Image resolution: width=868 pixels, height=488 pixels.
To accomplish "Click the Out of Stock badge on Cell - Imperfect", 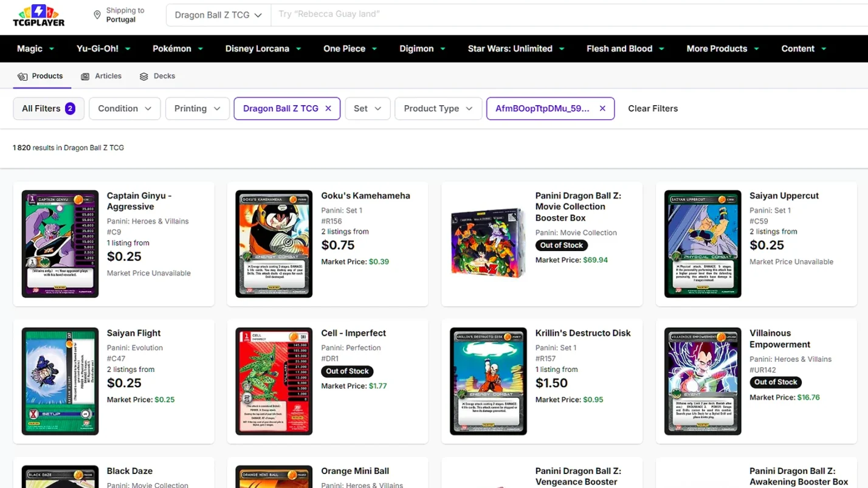I will pyautogui.click(x=347, y=371).
